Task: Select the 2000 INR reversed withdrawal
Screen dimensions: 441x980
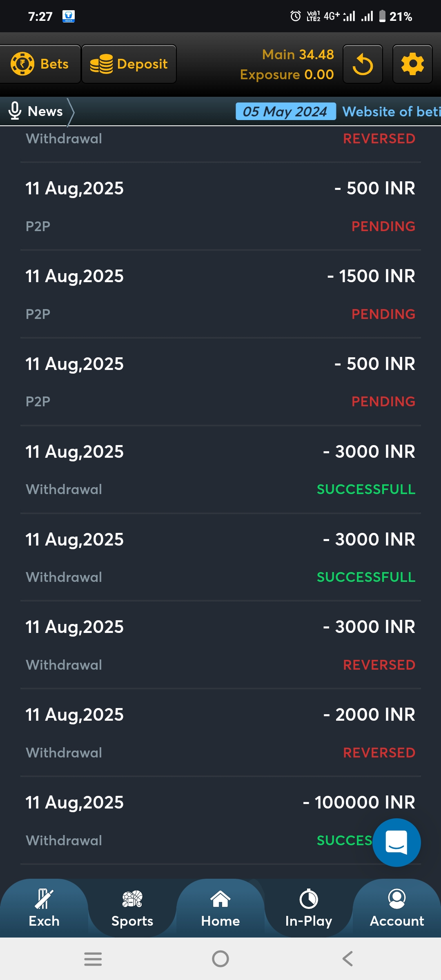Action: pos(220,733)
